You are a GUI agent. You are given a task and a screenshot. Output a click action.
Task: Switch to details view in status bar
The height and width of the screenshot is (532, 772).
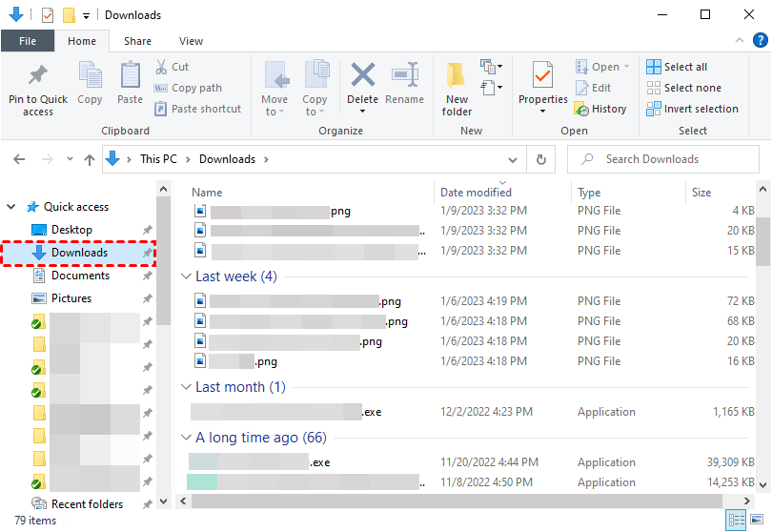pyautogui.click(x=736, y=520)
